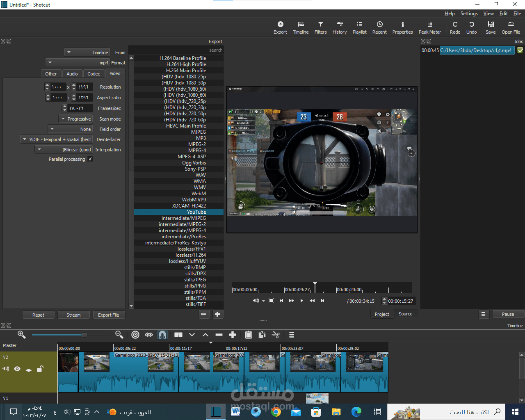
Task: Cut using the timeline scissors icon
Action: coord(276,335)
